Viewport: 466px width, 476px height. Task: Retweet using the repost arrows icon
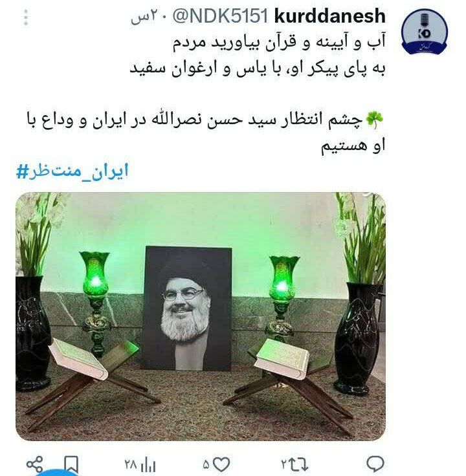pos(298,464)
